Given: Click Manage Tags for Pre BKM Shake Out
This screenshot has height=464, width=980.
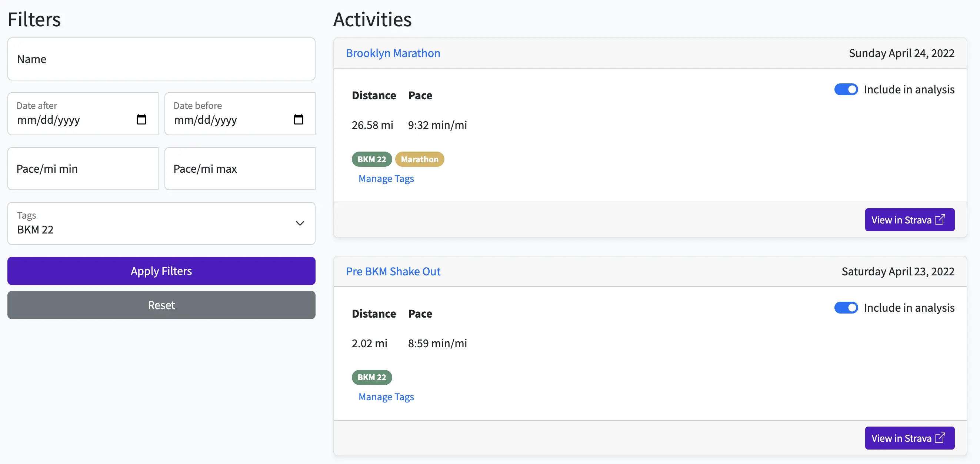Looking at the screenshot, I should pyautogui.click(x=386, y=397).
